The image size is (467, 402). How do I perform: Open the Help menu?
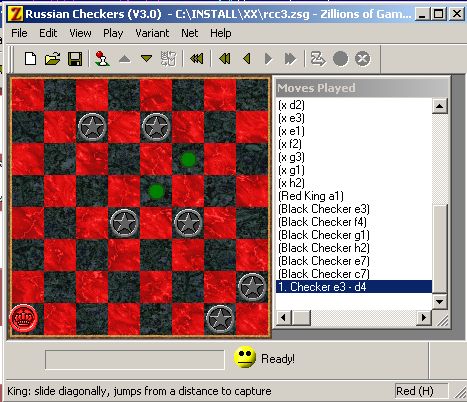tap(221, 33)
